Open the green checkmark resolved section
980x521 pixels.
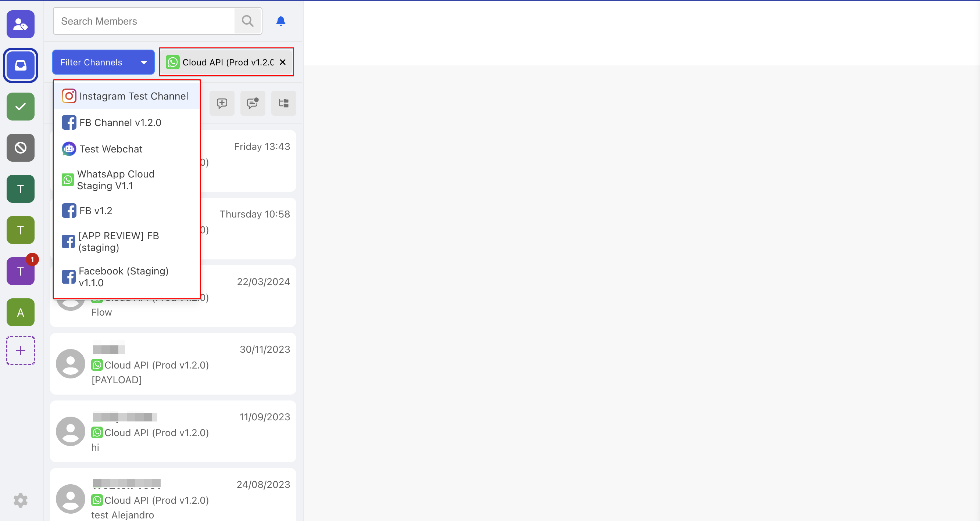point(21,107)
